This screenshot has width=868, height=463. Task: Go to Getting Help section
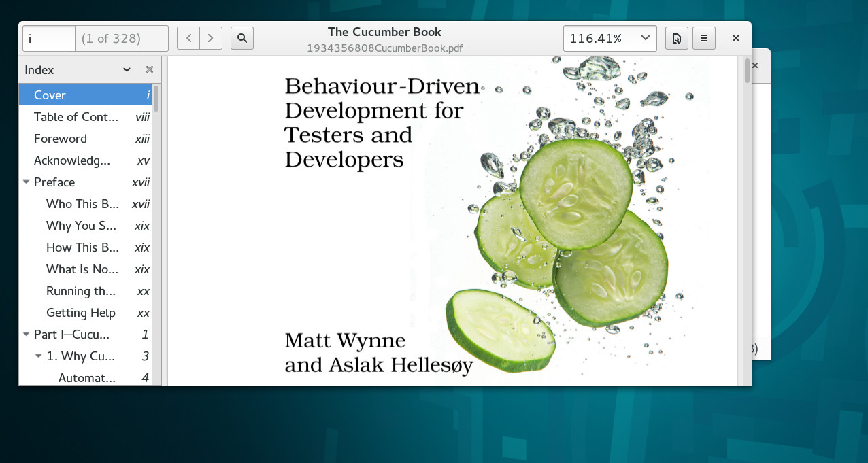point(85,313)
